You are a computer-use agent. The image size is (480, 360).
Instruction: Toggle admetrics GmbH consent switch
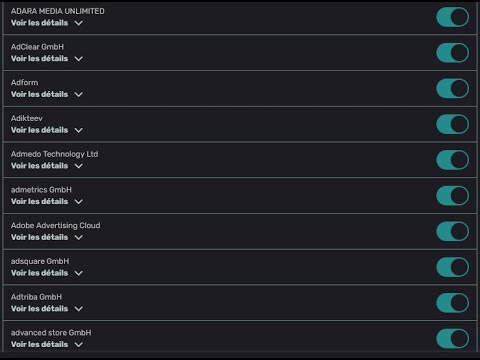452,195
